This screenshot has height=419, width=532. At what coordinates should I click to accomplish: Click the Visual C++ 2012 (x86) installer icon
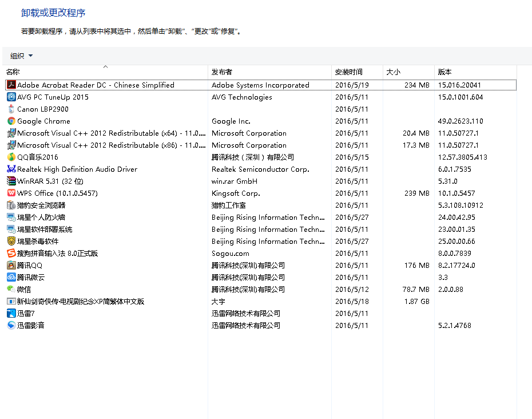pyautogui.click(x=11, y=145)
